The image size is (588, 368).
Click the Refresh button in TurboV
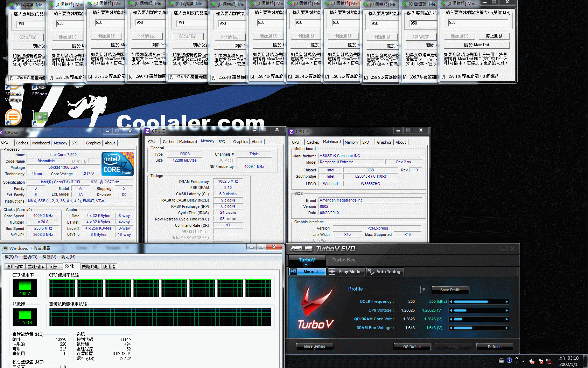(495, 347)
